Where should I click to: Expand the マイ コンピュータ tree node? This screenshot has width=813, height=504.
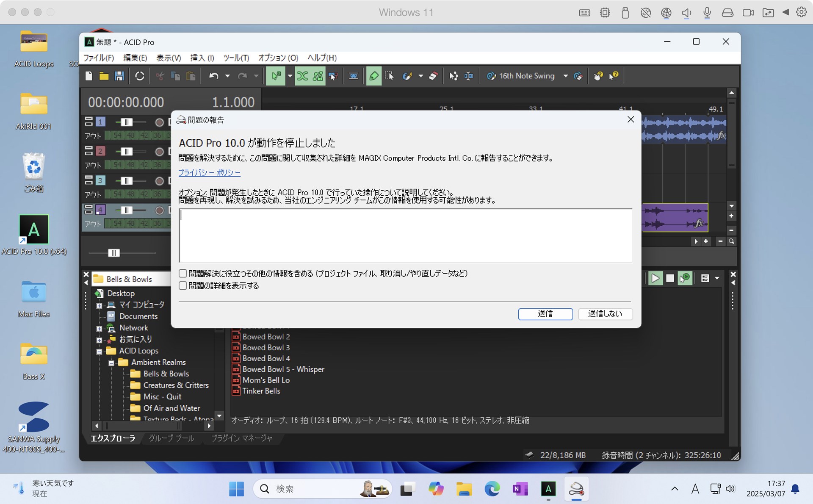[99, 305]
